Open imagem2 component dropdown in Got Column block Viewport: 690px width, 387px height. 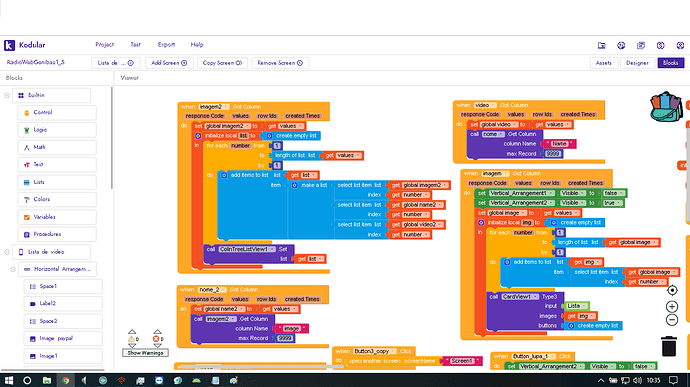(213, 107)
